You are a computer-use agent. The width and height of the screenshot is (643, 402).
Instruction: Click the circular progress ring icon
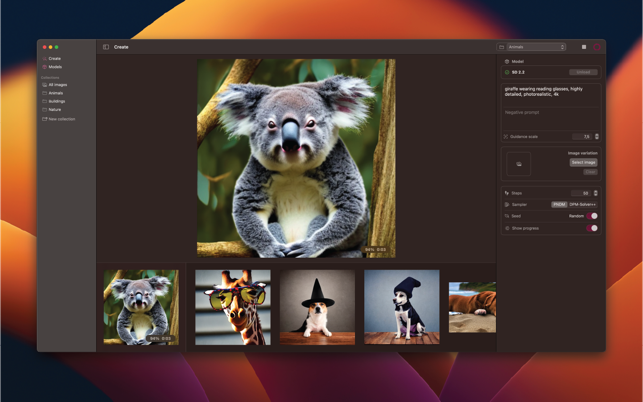(597, 47)
